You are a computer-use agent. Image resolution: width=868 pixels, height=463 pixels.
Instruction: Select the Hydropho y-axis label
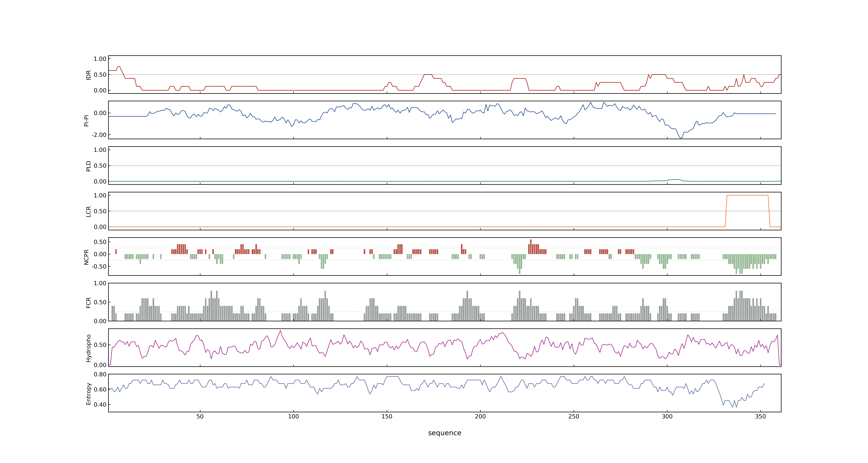(88, 348)
